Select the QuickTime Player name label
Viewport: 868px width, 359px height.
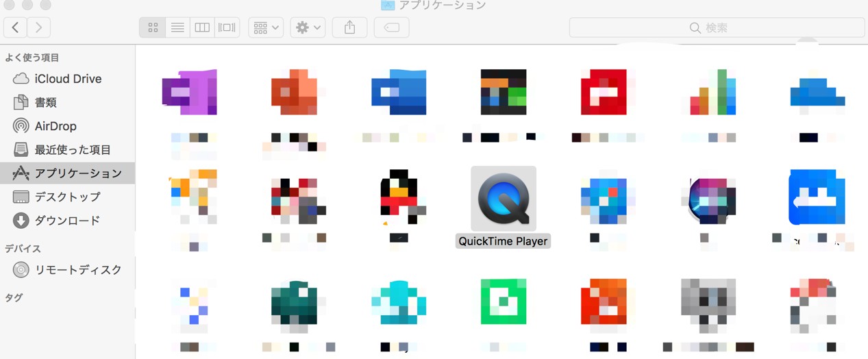point(504,241)
